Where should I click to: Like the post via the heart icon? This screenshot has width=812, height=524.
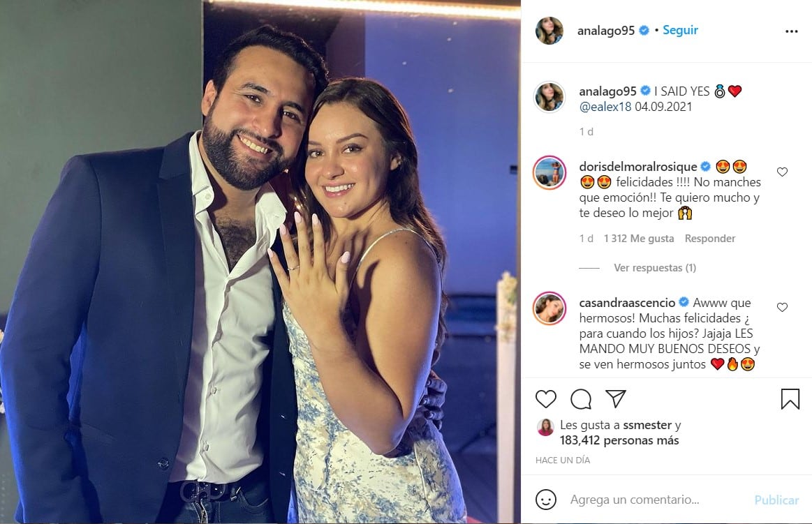[x=545, y=399]
